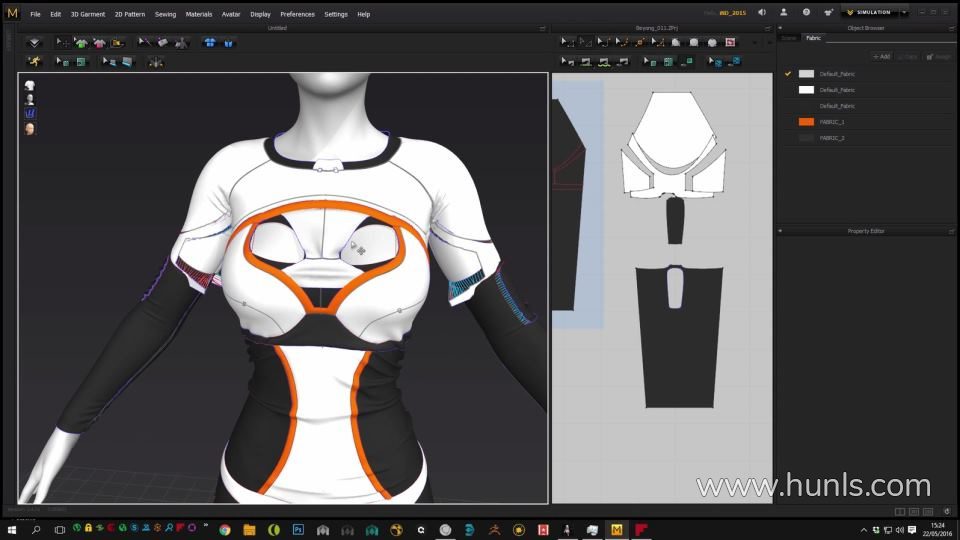
Task: Collapse the Property Editor panel arrow
Action: click(x=780, y=231)
